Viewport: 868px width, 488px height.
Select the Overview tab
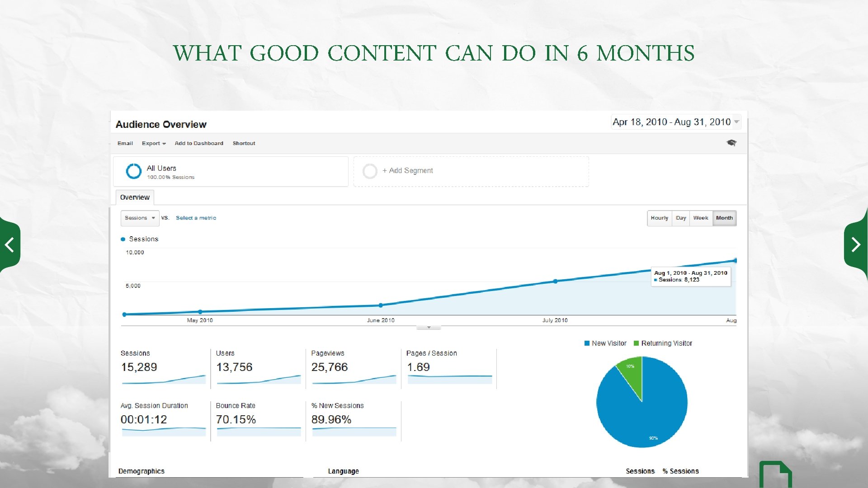pyautogui.click(x=132, y=197)
